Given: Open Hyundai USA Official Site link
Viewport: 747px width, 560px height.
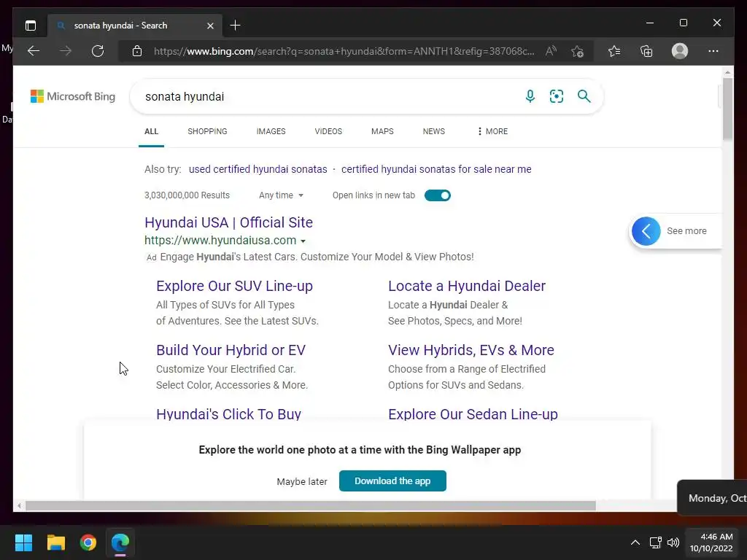Looking at the screenshot, I should 228,222.
